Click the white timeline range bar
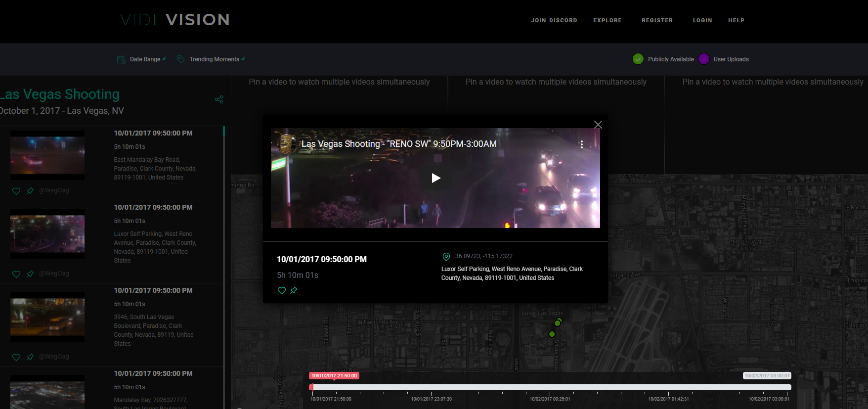 pos(551,387)
